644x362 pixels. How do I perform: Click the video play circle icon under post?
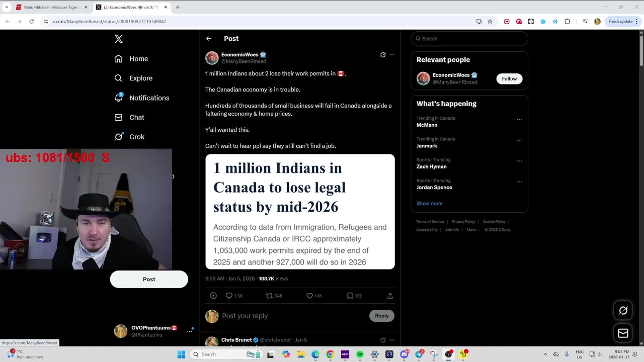(213, 296)
